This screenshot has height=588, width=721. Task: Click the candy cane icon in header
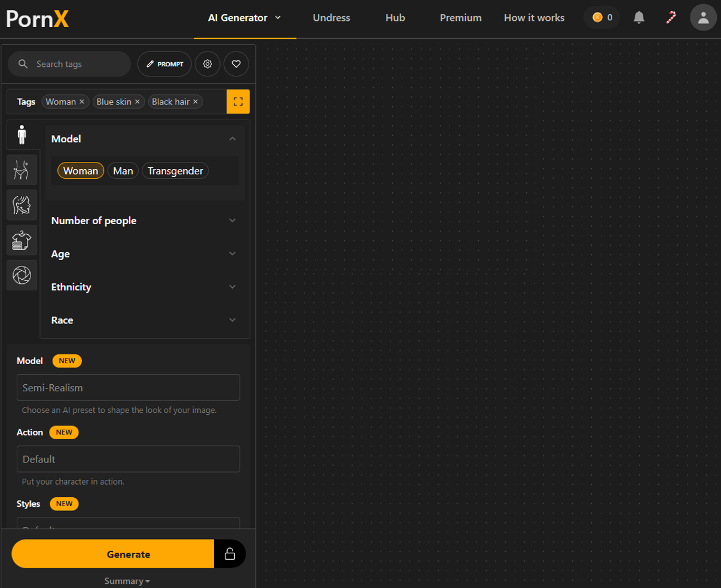pyautogui.click(x=671, y=17)
